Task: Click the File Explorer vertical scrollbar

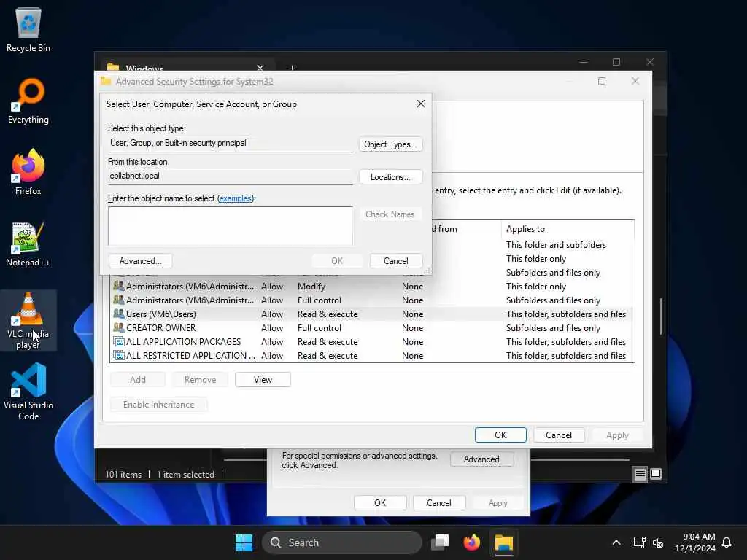Action: (661, 316)
